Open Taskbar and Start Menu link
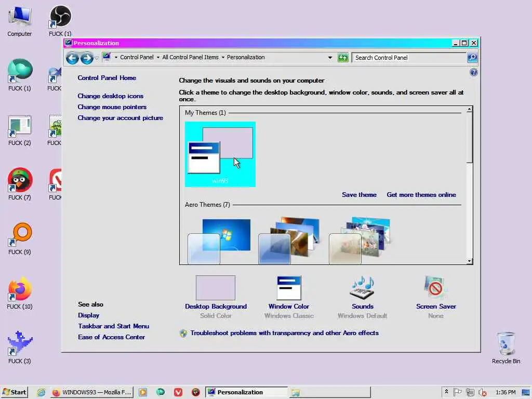The height and width of the screenshot is (399, 532). [113, 326]
